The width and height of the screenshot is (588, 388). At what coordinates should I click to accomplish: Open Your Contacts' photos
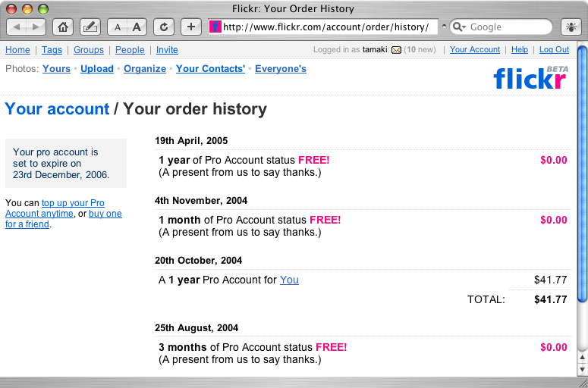210,69
